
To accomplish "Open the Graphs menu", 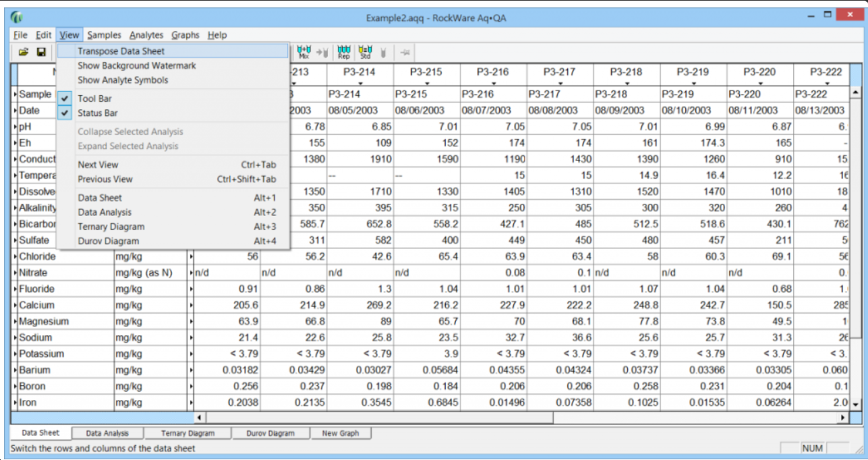I will (x=185, y=34).
